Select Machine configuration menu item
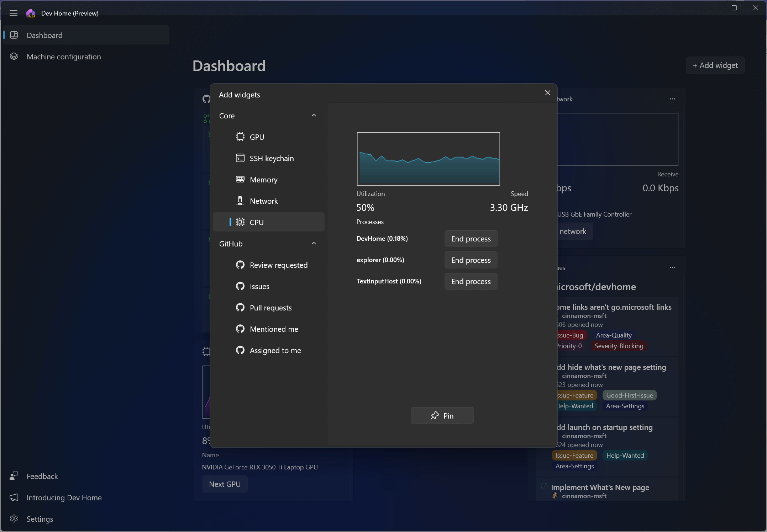Screen dimensions: 767x532 coord(87,57)
